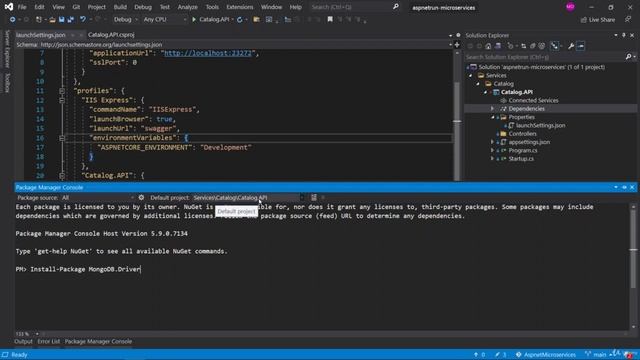Open the Extensions menu

[240, 7]
